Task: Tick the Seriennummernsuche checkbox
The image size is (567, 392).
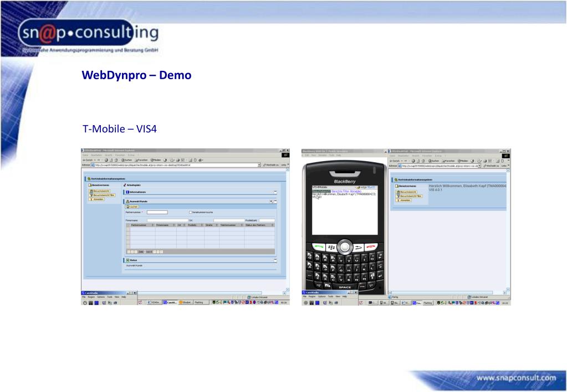Action: 190,212
